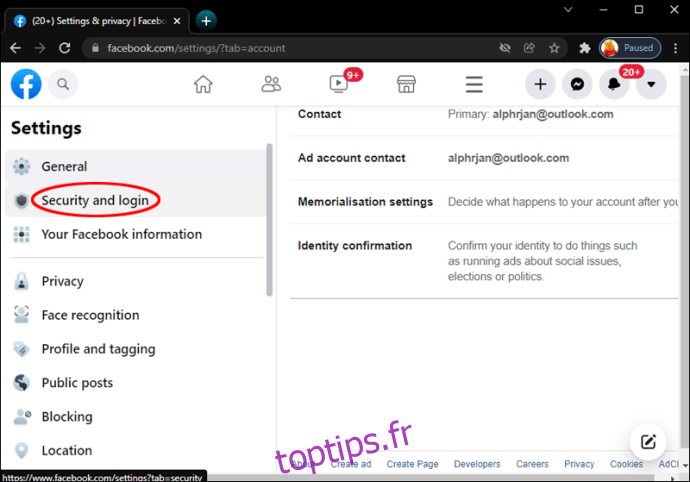
Task: Click the Create Page footer link
Action: [412, 464]
